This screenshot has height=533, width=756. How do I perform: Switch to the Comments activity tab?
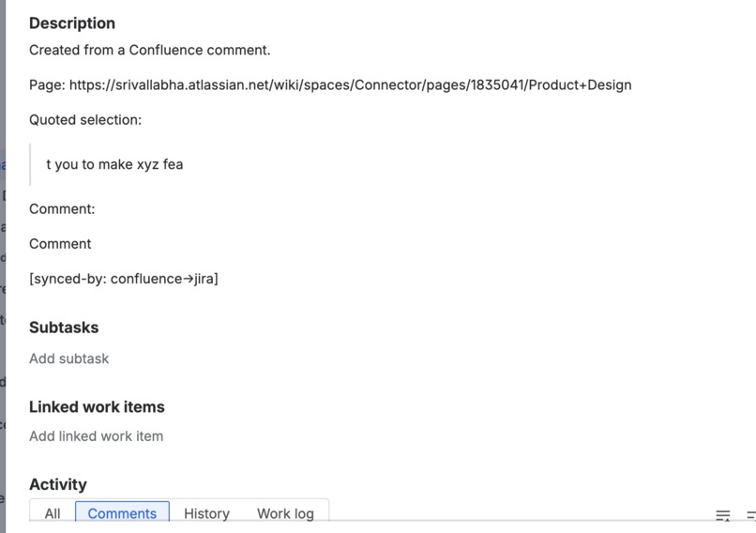pyautogui.click(x=122, y=512)
